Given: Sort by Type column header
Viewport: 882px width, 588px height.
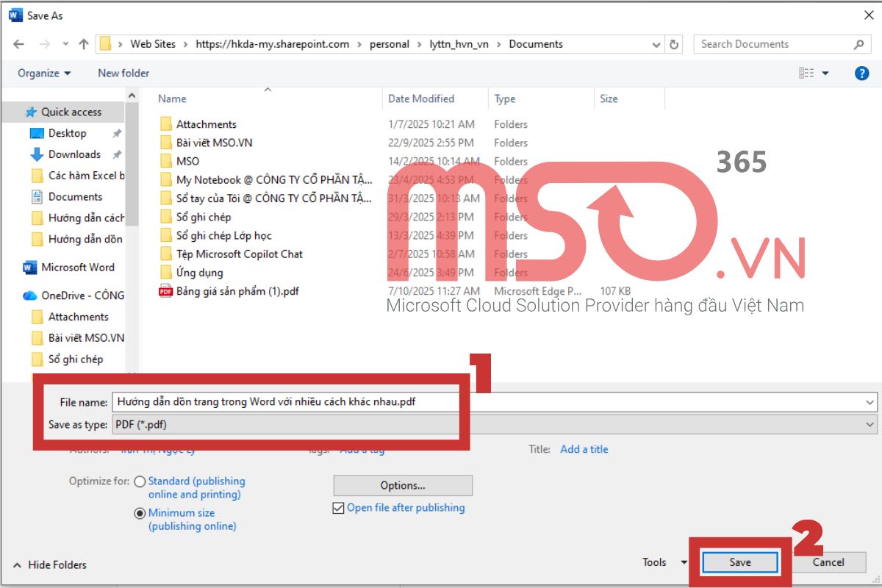Looking at the screenshot, I should pos(504,98).
